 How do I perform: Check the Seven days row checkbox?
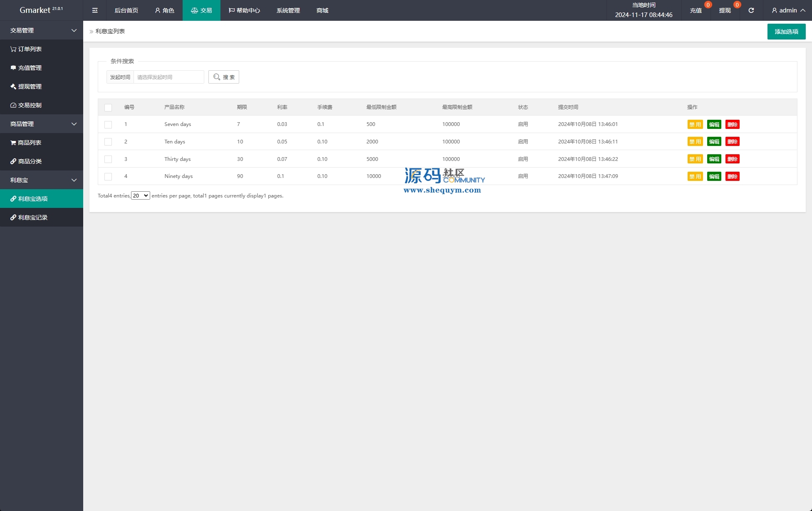click(108, 124)
